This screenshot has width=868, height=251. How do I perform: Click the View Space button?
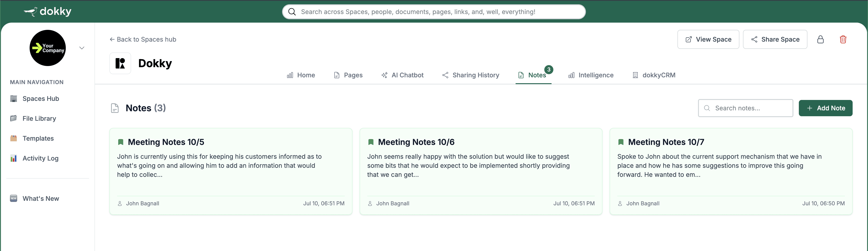(708, 39)
